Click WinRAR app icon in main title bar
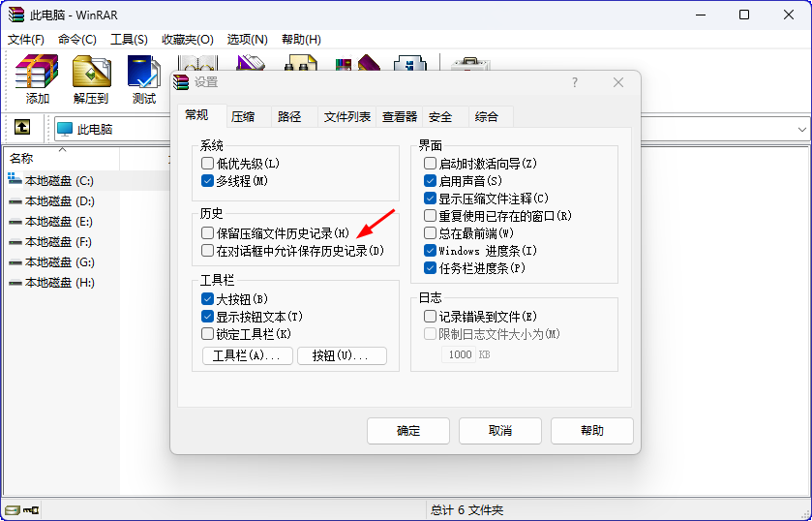 coord(16,15)
